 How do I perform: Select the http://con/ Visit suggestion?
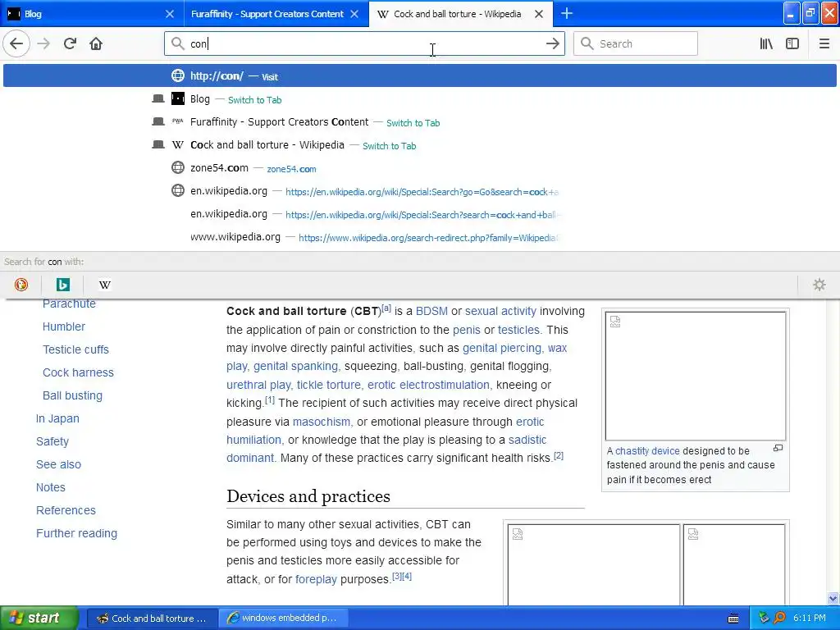click(419, 76)
